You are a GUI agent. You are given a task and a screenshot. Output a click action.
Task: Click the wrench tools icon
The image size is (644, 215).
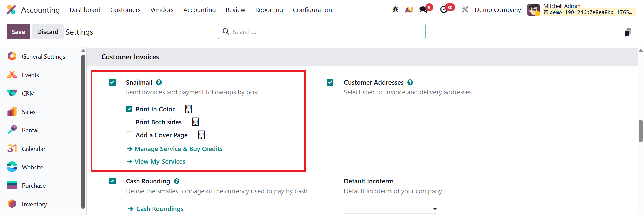[465, 10]
